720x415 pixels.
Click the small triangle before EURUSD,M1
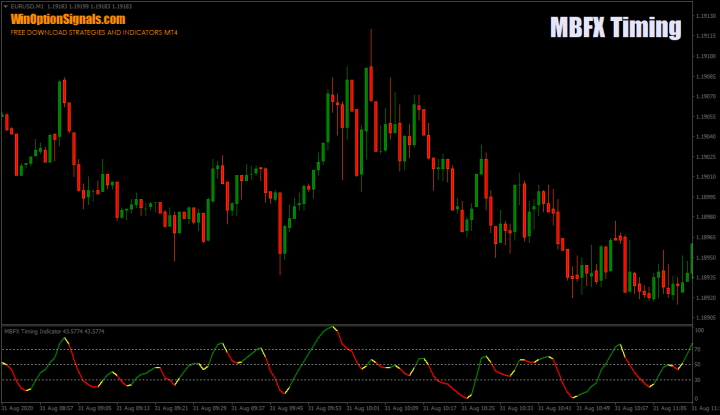(6, 6)
